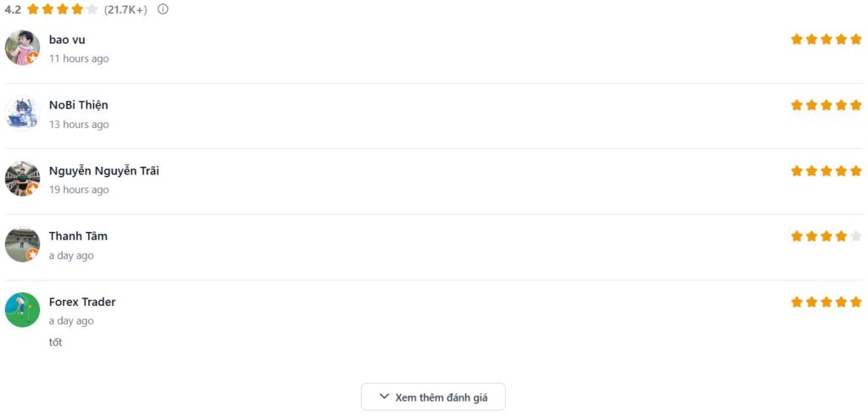Screen dimensions: 868x416
Task: Click NoBi Thiện's profile avatar
Action: [22, 114]
